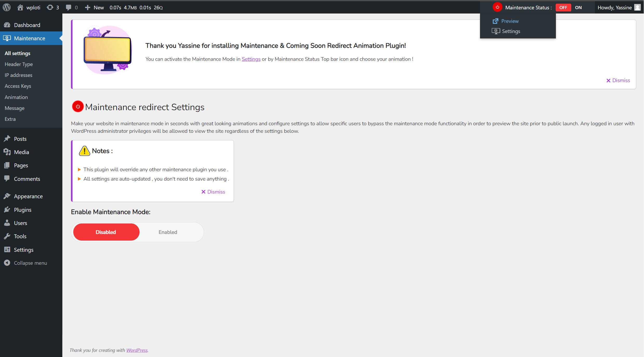Go to Tools menu label
Viewport: 644px width, 357px height.
(x=20, y=236)
